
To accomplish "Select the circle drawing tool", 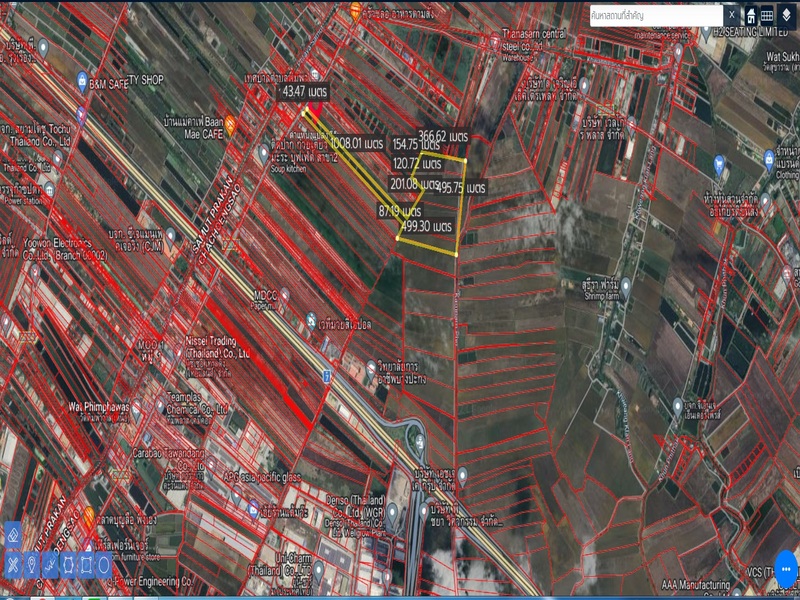I will [x=103, y=566].
